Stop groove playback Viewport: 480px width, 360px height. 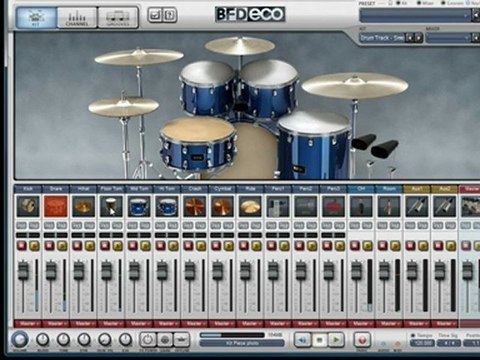[x=319, y=340]
